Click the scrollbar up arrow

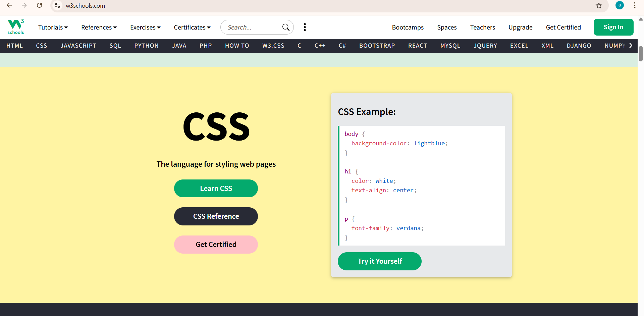641,19
